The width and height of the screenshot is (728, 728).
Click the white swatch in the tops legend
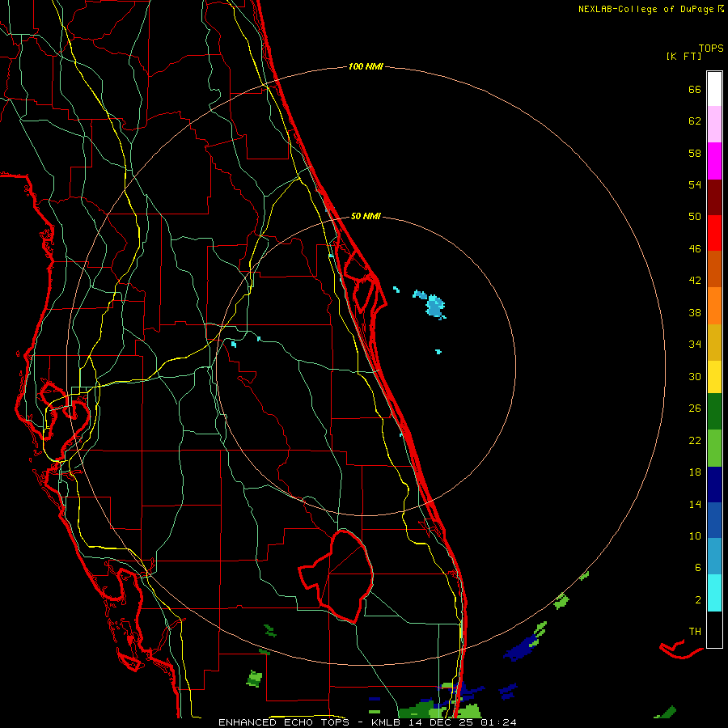point(714,89)
